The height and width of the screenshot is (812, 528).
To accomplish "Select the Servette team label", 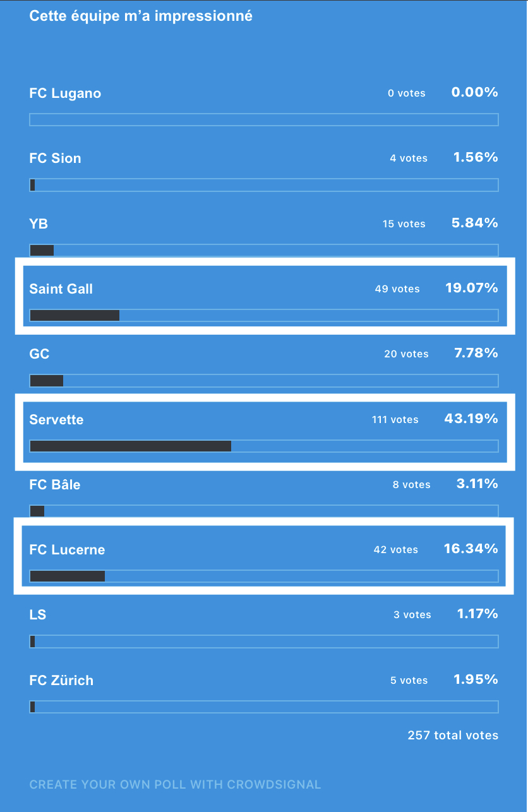I will [56, 420].
